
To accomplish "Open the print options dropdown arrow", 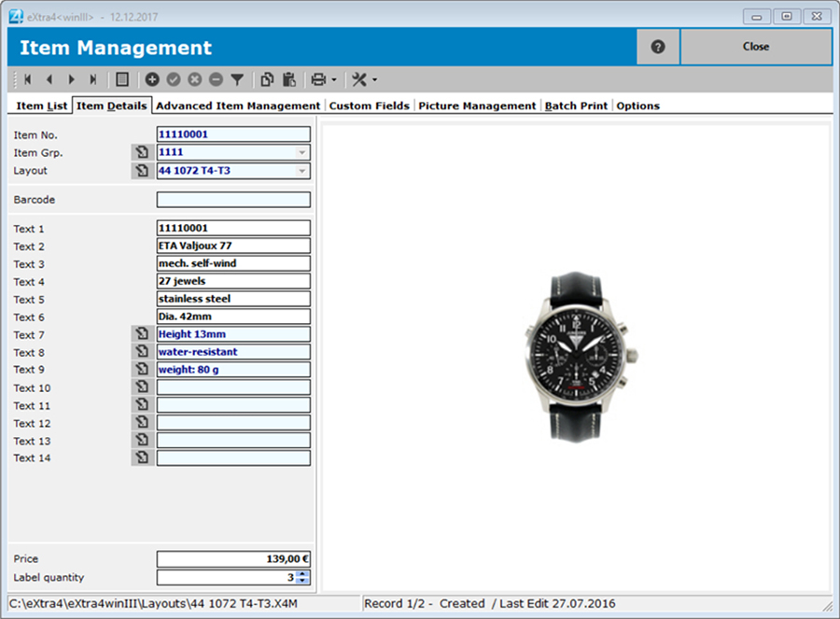I will coord(333,80).
